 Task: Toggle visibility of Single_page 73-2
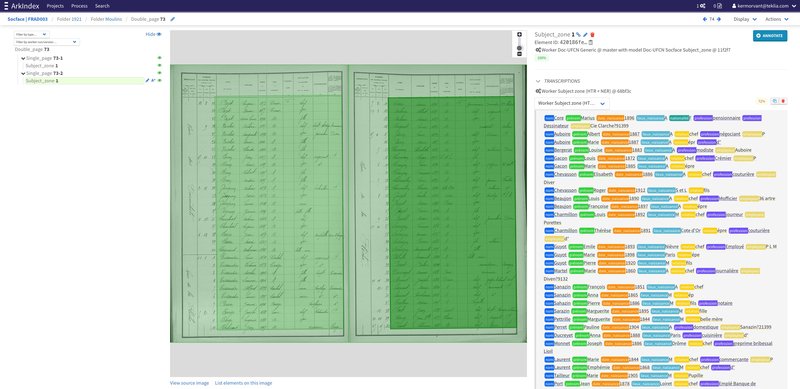[159, 73]
